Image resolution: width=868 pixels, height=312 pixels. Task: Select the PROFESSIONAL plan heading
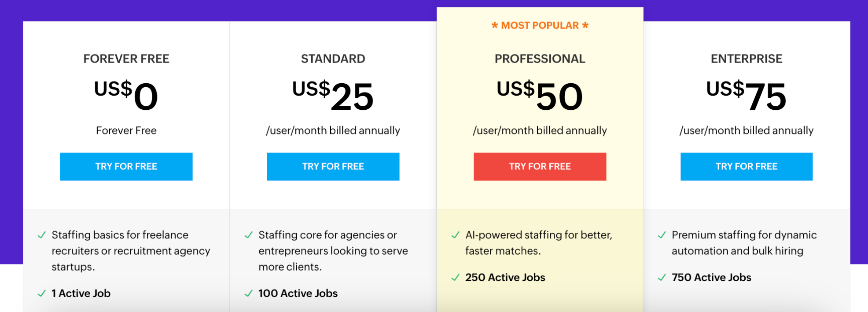coord(540,58)
